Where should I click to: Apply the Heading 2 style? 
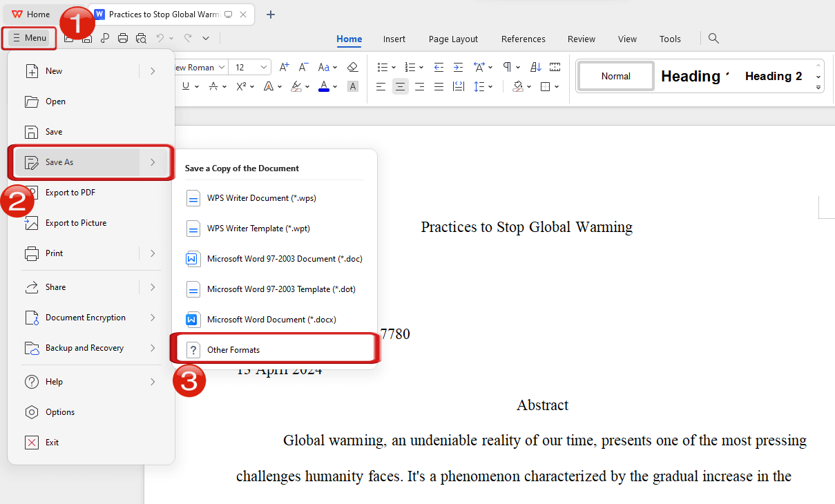774,76
